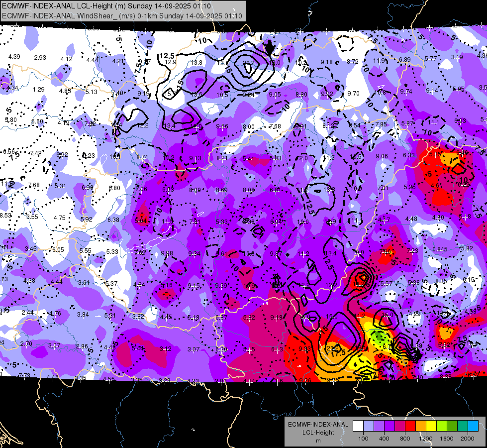Screen dimensions: 487x448
Task: Pick the orange legend color swatch
Action: [421, 426]
